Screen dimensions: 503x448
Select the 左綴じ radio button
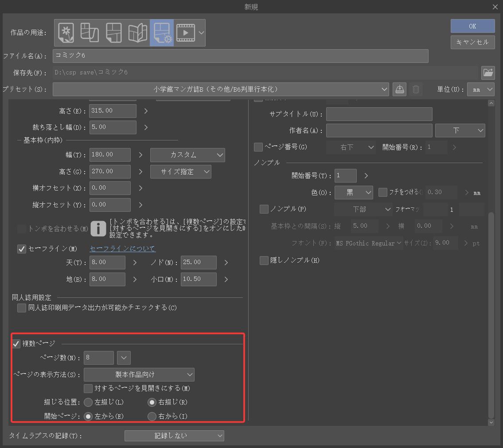88,402
